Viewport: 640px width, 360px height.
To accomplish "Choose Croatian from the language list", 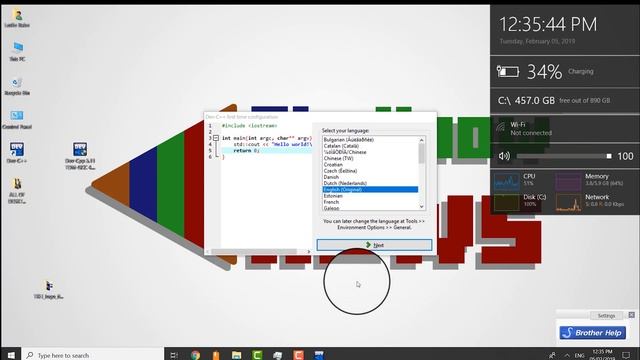I will [x=333, y=164].
